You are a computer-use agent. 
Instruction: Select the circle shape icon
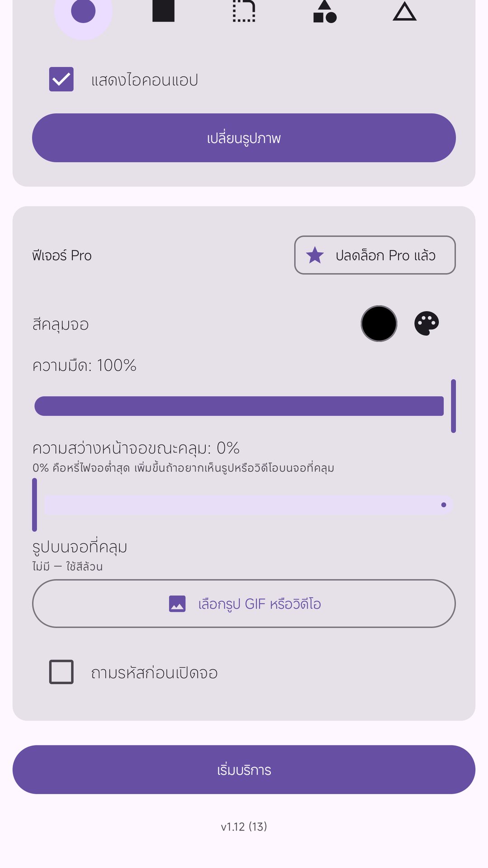coord(83,11)
